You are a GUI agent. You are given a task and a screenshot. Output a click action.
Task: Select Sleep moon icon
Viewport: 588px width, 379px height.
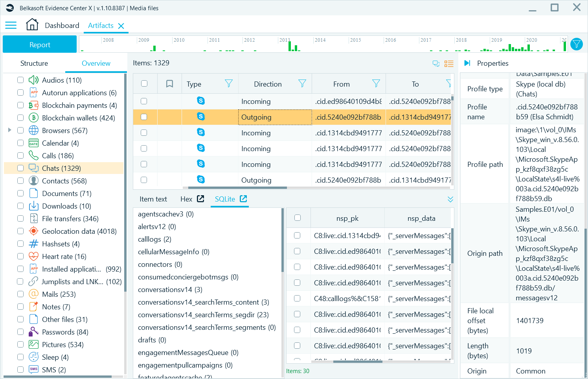point(33,357)
